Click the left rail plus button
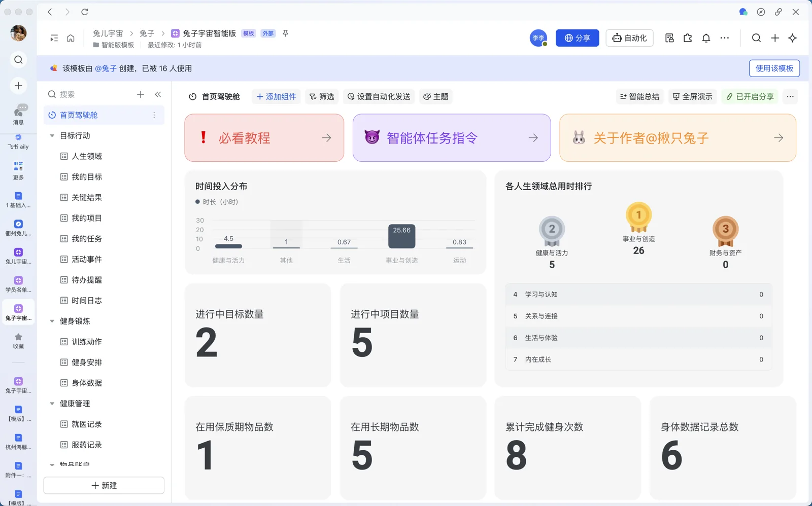 coord(18,86)
